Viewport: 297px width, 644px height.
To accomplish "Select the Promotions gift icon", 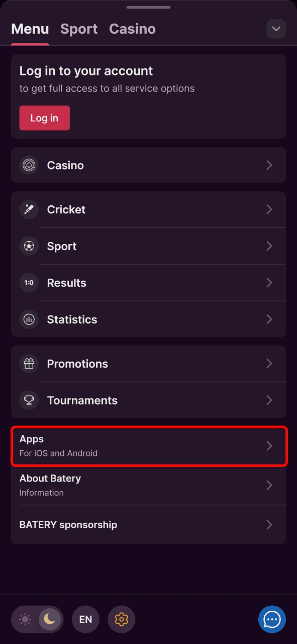I will 29,363.
